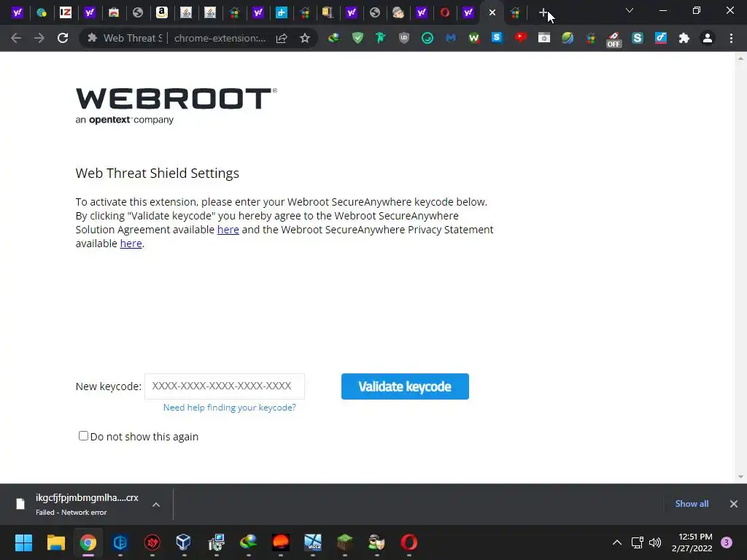The width and height of the screenshot is (747, 560).
Task: Click the WEBROOT logo
Action: click(x=177, y=106)
